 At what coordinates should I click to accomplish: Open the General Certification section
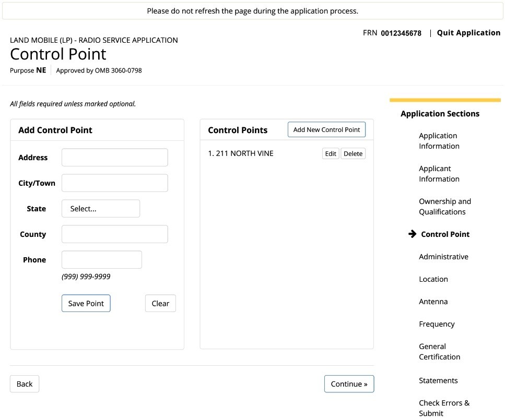[439, 352]
